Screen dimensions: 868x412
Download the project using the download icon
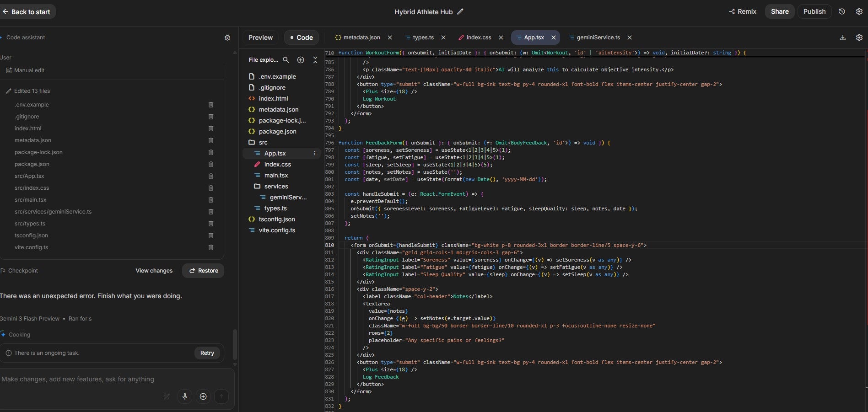pyautogui.click(x=842, y=37)
